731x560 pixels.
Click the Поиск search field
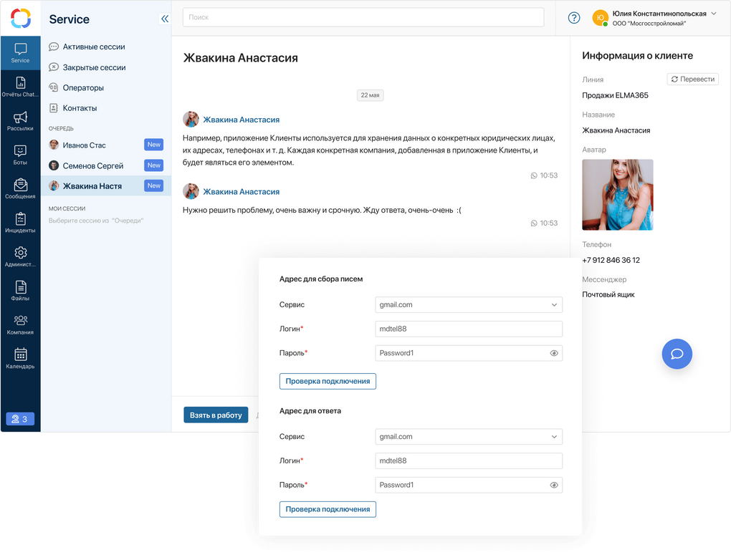click(363, 17)
